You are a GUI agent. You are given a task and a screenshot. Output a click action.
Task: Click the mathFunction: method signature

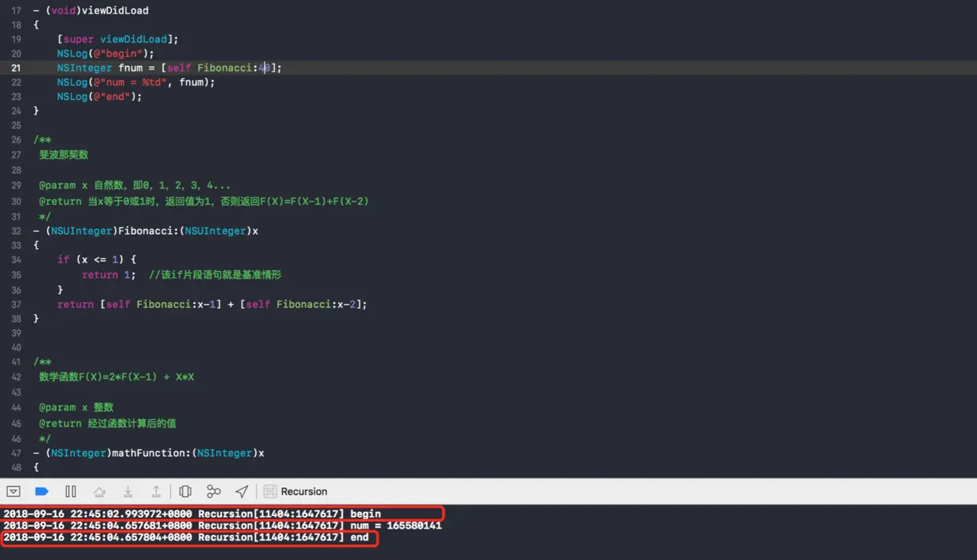click(149, 453)
